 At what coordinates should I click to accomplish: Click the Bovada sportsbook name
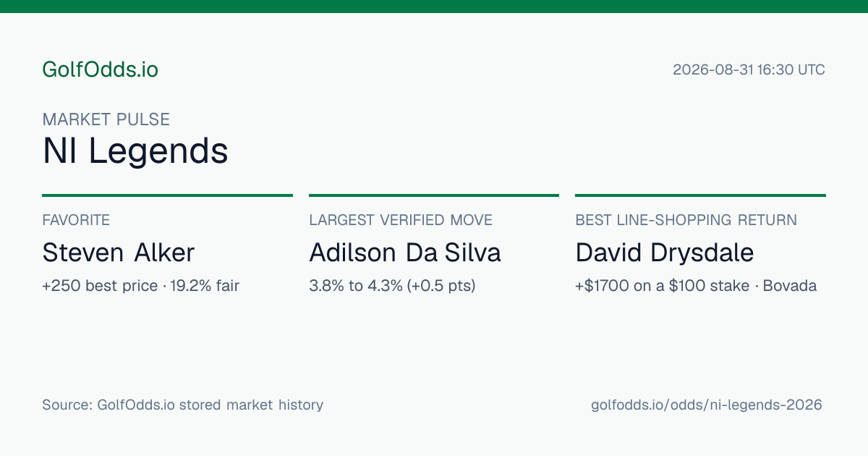790,286
